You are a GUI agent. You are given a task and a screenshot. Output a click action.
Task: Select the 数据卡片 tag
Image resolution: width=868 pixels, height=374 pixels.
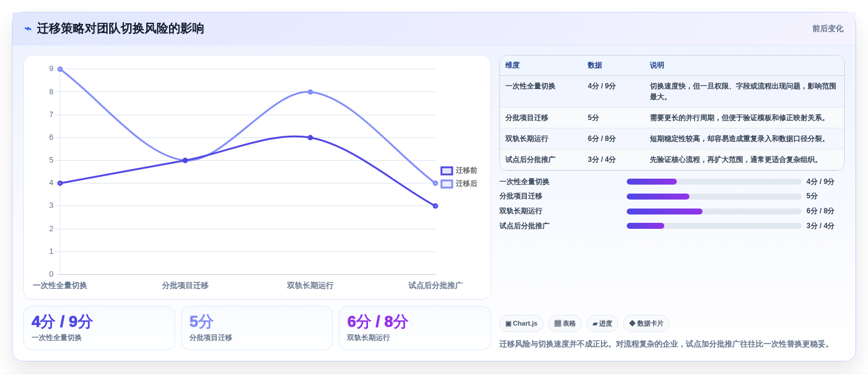(x=646, y=324)
